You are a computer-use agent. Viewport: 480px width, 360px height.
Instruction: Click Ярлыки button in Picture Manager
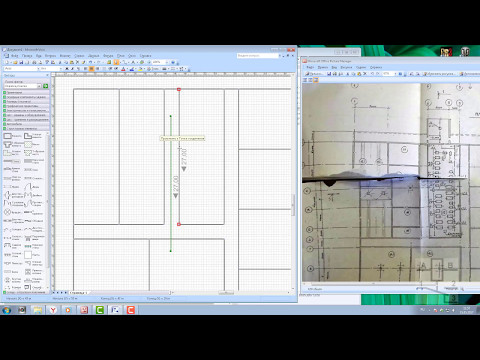315,74
